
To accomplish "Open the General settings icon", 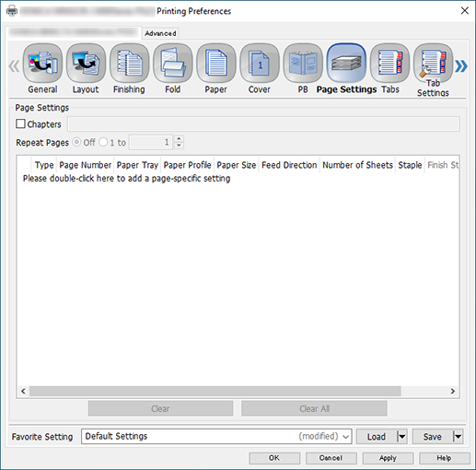I will point(42,63).
